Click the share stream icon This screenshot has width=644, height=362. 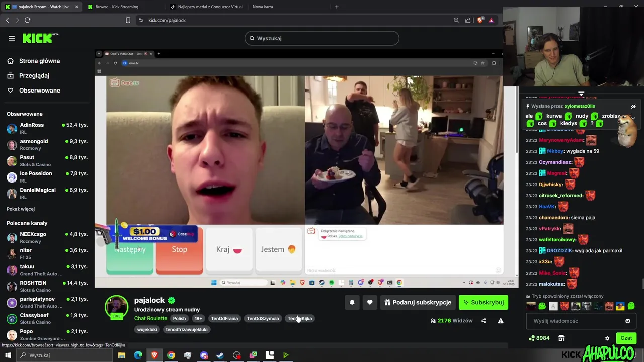483,321
